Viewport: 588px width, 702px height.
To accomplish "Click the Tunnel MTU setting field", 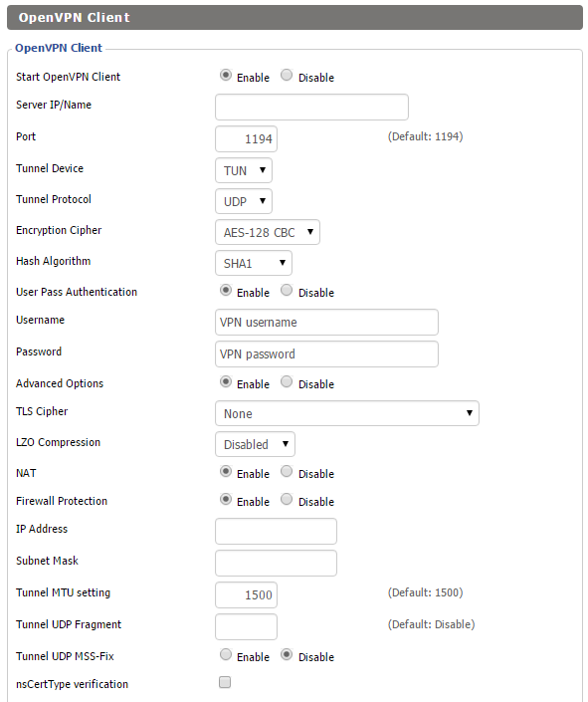I will click(246, 595).
